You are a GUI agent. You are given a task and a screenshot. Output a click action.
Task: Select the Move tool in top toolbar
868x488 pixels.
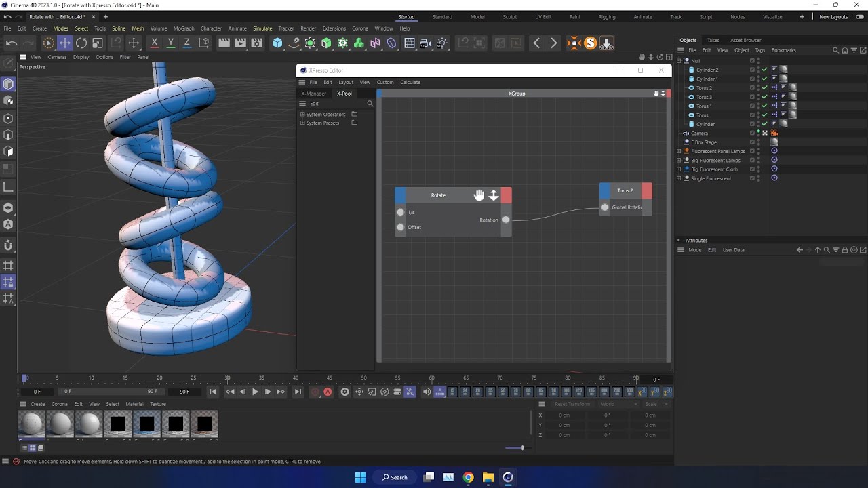point(64,43)
